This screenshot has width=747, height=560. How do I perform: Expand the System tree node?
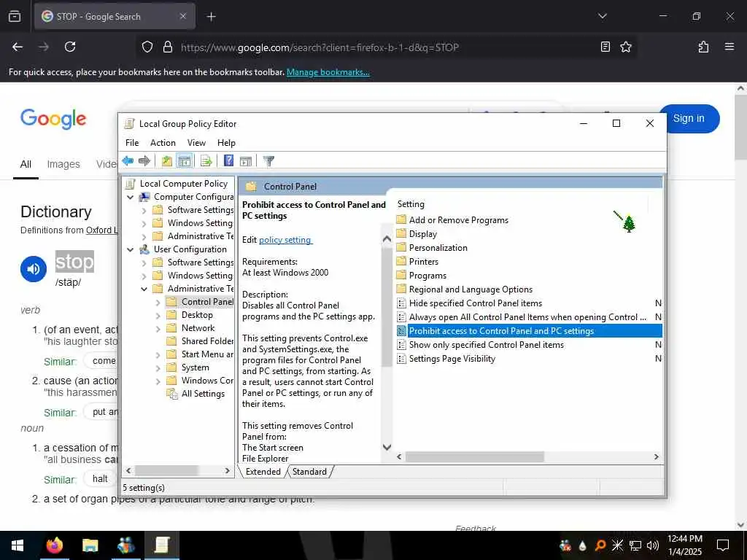[x=158, y=367]
